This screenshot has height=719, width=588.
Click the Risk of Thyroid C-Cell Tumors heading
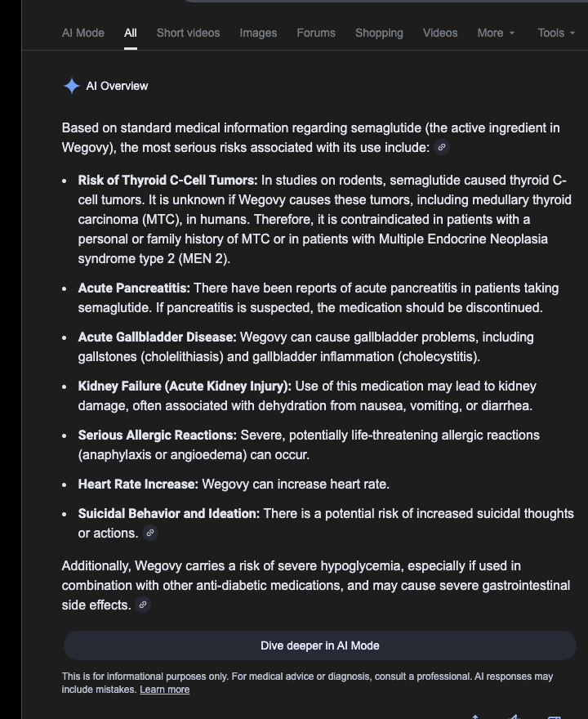pyautogui.click(x=167, y=181)
